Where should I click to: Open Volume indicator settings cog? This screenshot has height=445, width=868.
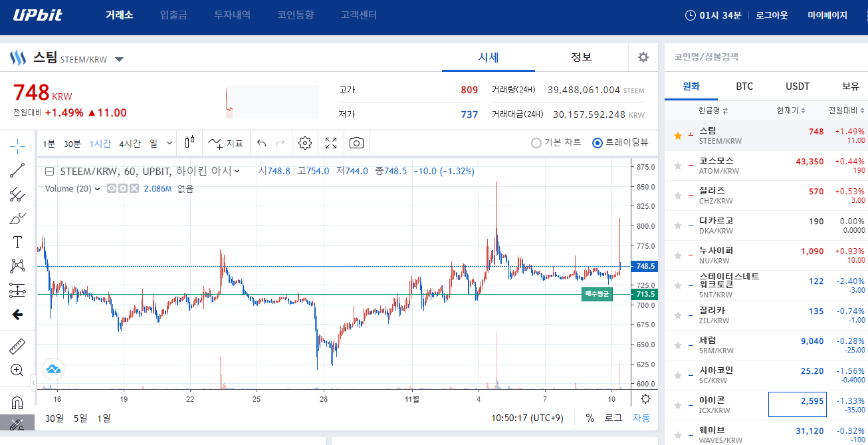[x=122, y=189]
